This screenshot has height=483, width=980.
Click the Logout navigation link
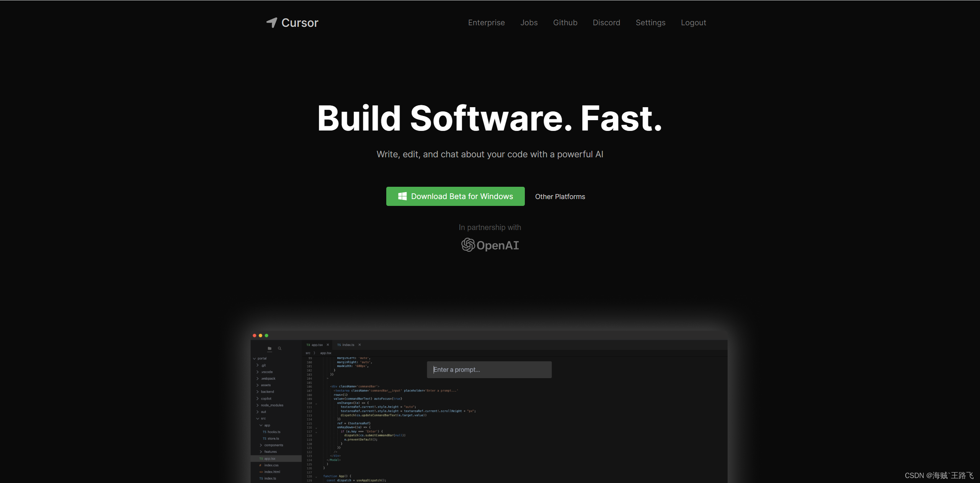pos(693,23)
